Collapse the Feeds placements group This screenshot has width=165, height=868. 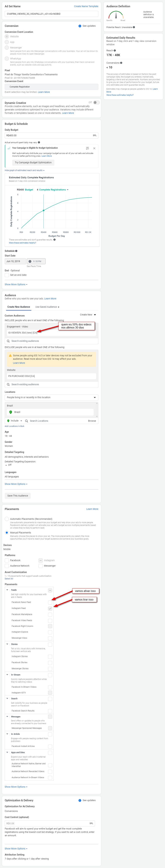click(7, 590)
